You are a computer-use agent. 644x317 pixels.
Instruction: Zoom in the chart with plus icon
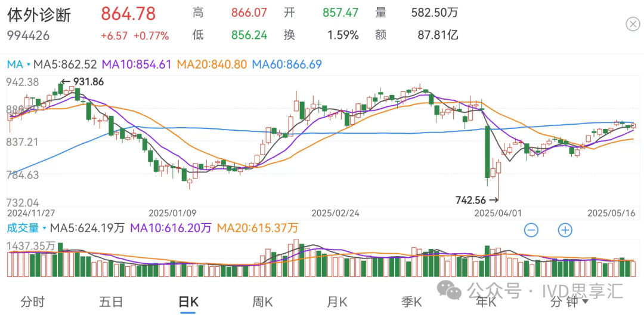pos(565,230)
